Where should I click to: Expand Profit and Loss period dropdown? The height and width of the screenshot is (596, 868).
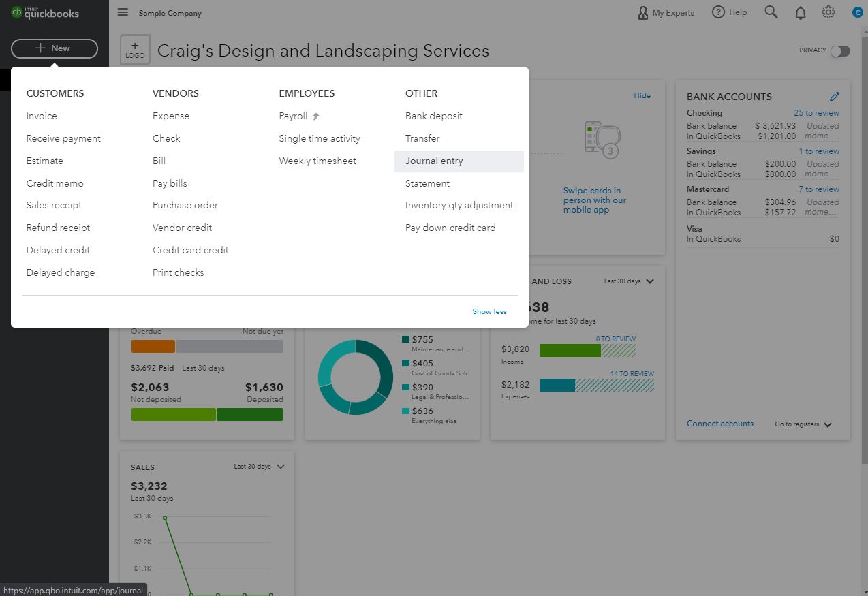629,281
